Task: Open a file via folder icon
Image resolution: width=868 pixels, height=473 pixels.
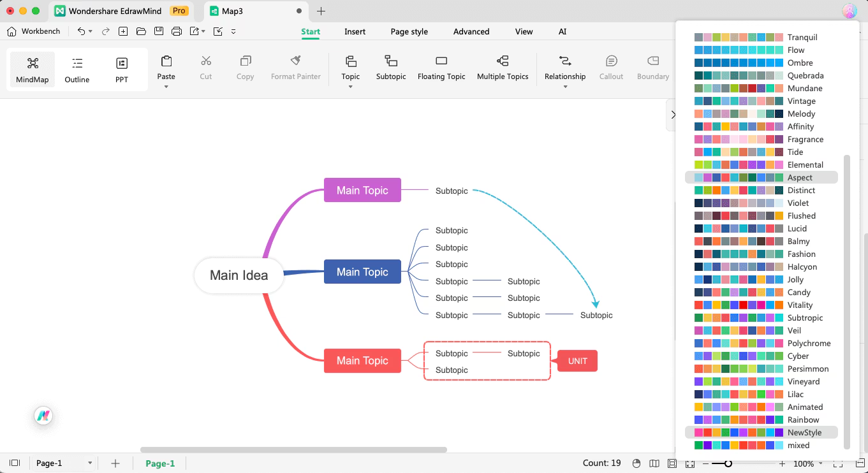Action: (x=141, y=31)
